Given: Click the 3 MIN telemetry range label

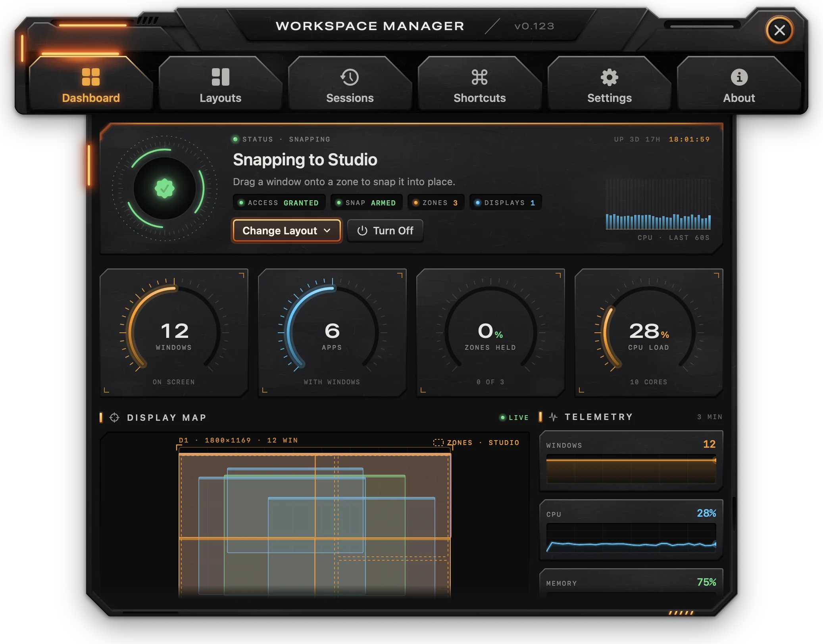Looking at the screenshot, I should 710,417.
